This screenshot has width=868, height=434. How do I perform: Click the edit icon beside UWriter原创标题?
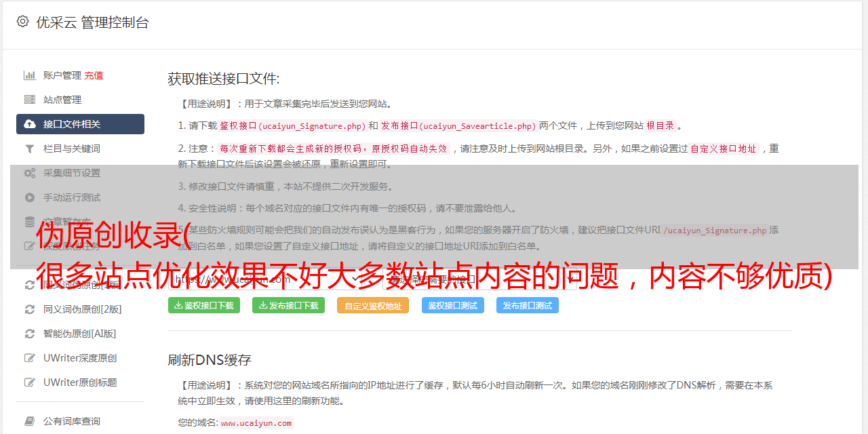[x=29, y=382]
